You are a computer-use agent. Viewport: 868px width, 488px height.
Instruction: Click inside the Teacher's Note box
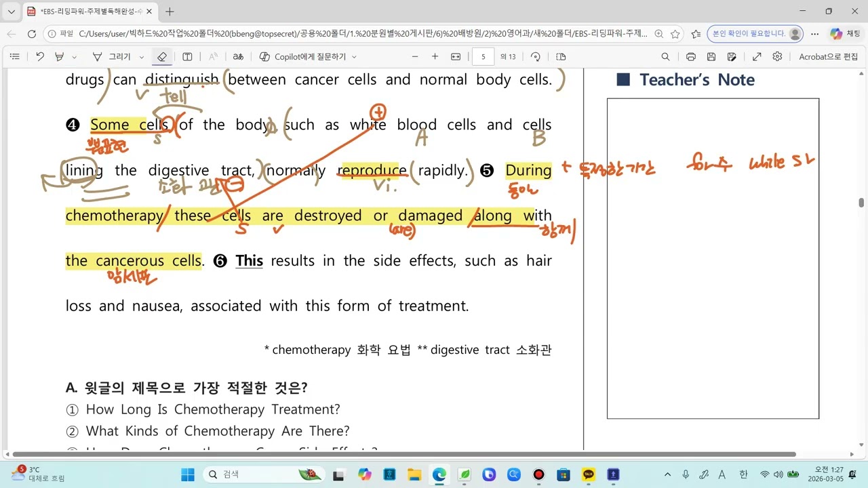pos(713,258)
